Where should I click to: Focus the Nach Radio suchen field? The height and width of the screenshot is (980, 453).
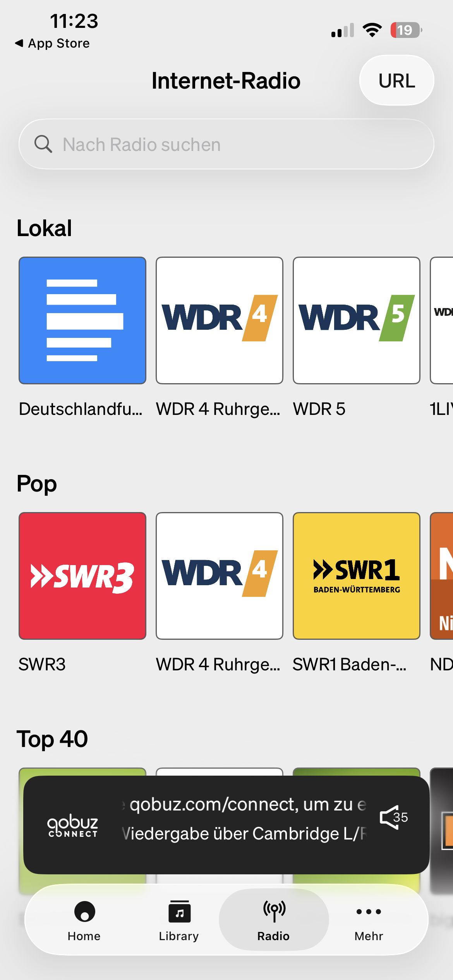pos(226,144)
